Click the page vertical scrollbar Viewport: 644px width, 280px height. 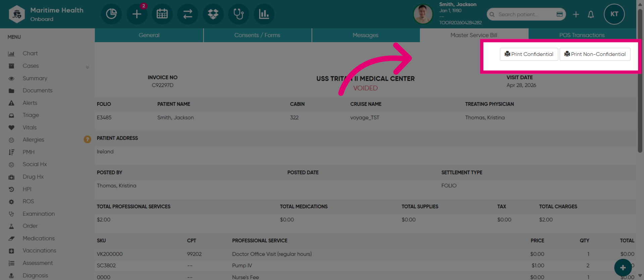click(640, 80)
